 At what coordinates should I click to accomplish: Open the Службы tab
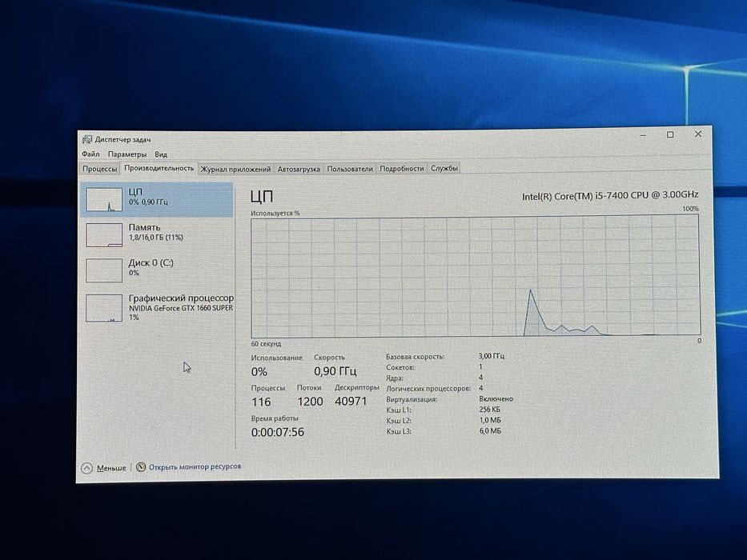click(x=444, y=168)
